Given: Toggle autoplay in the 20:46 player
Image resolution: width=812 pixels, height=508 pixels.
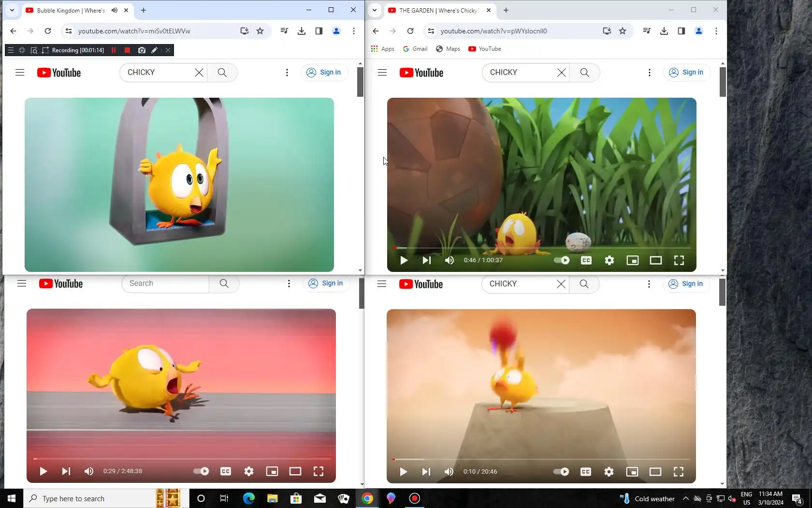Looking at the screenshot, I should pos(561,472).
